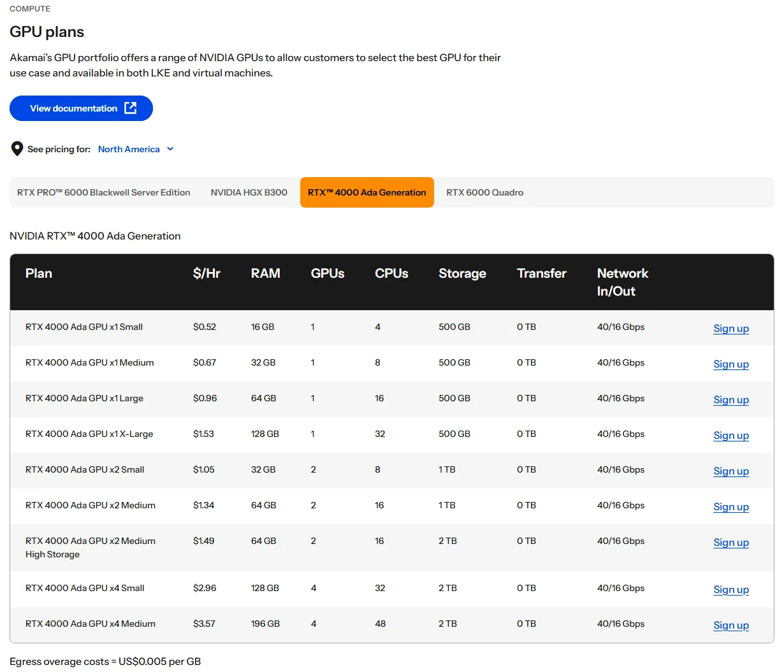Sign up for the $1.34 x2 Medium plan
This screenshot has width=784, height=672.
pyautogui.click(x=731, y=506)
